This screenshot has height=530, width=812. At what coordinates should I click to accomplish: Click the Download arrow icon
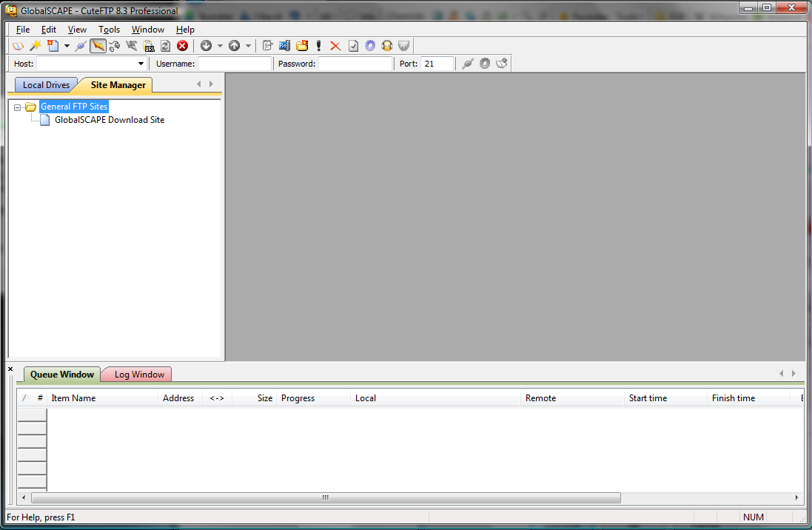point(206,46)
